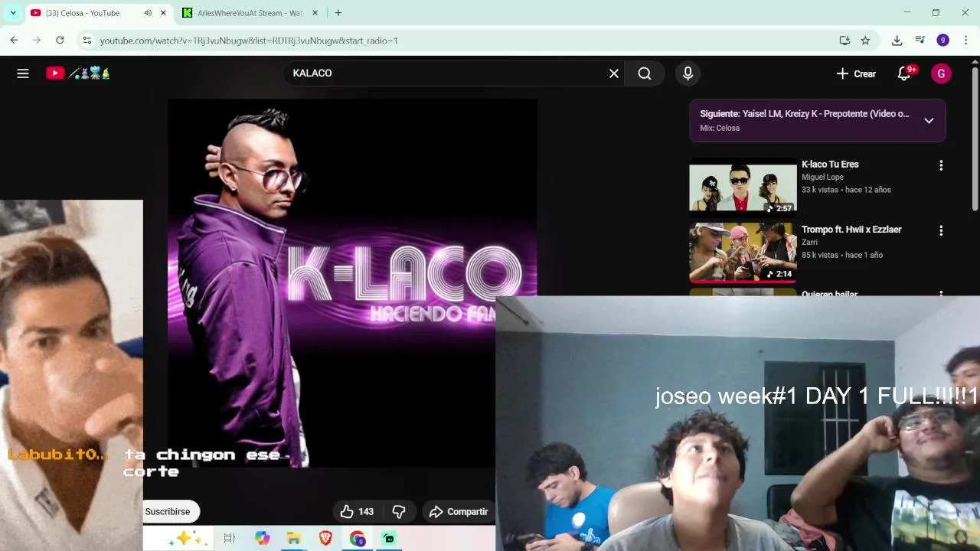The height and width of the screenshot is (551, 980).
Task: Open the YouTube hamburger guide menu
Action: (23, 73)
